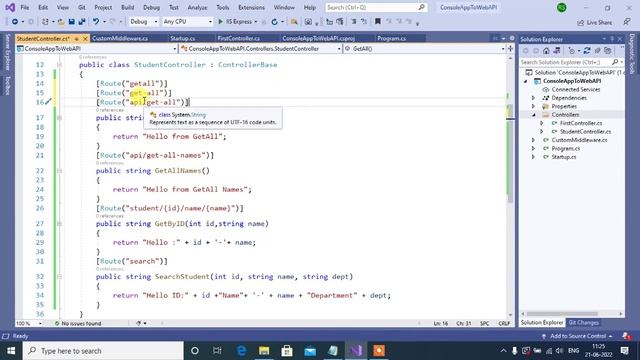This screenshot has height=360, width=640.
Task: Switch to the Program.cs editor tab
Action: coord(391,38)
